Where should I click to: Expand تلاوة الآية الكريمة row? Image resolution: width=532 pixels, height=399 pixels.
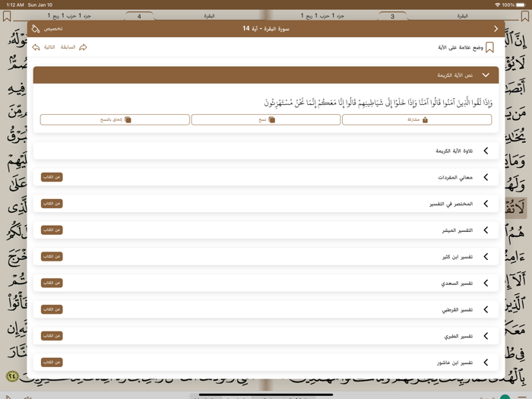[266, 150]
